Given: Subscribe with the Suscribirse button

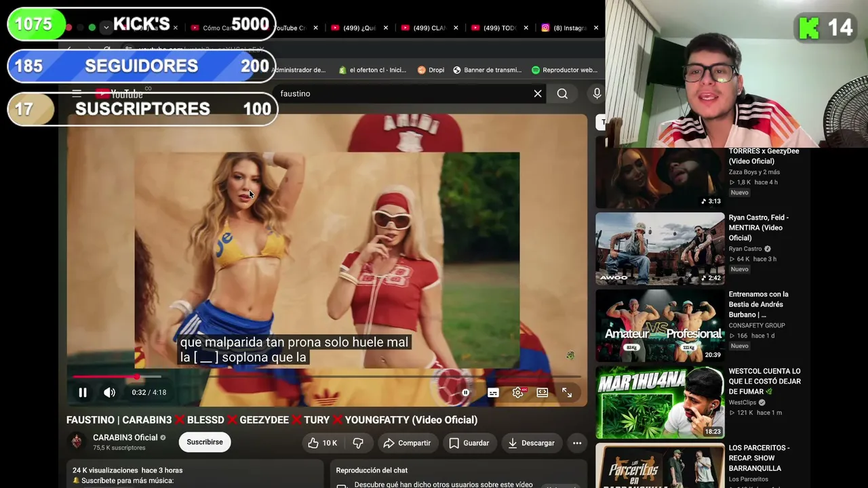Looking at the screenshot, I should pos(205,442).
